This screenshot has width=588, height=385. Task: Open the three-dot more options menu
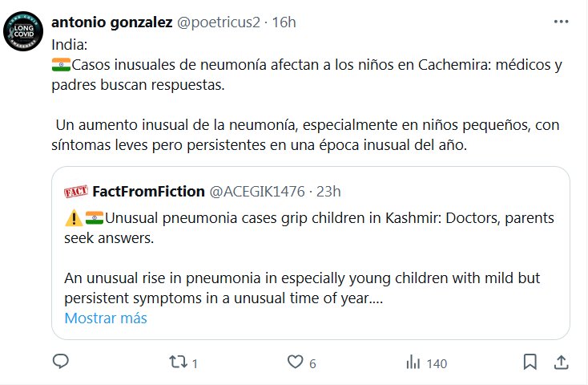coord(561,22)
